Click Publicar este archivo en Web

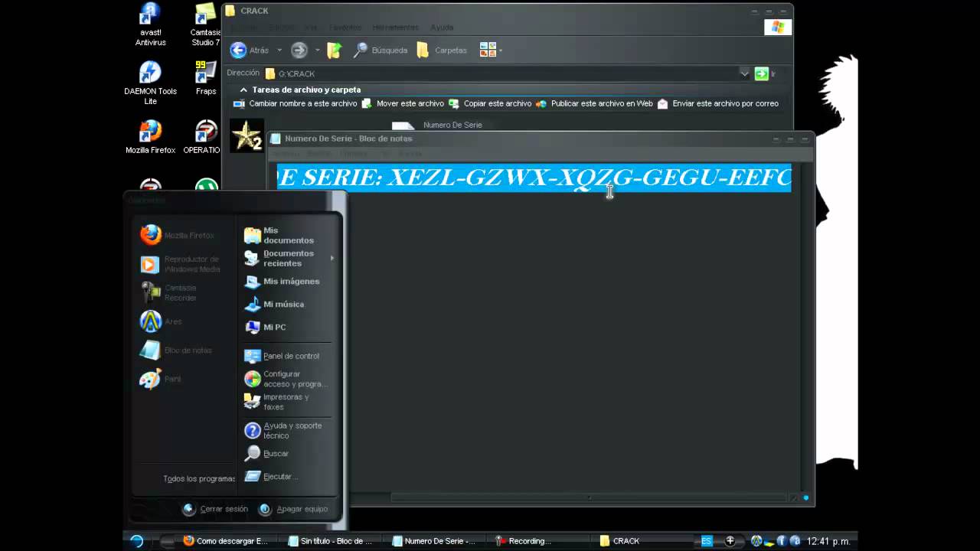coord(594,103)
